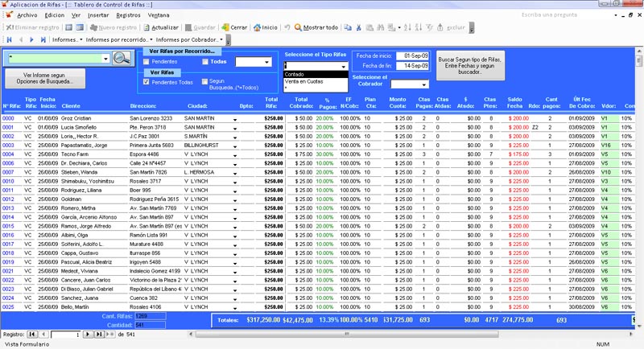Screen dimensions: 644x349
Task: Open the Ventana menu
Action: pos(159,15)
